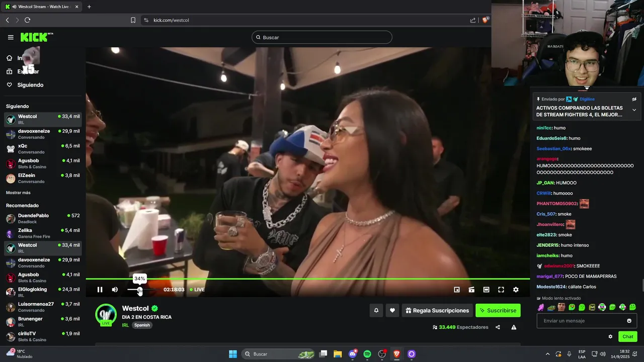This screenshot has height=362, width=644.
Task: Open picture-in-picture mode in video player
Action: click(x=457, y=290)
